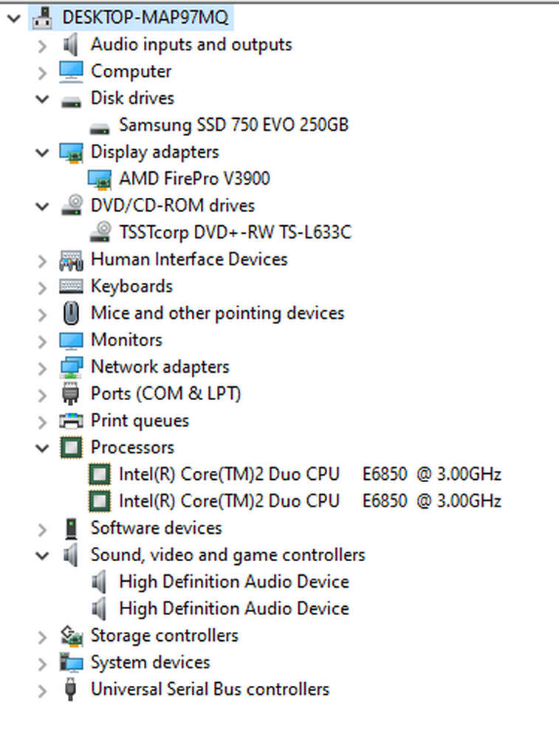This screenshot has height=756, width=559.
Task: Click the Ports (COM & LPT) icon
Action: [x=71, y=394]
